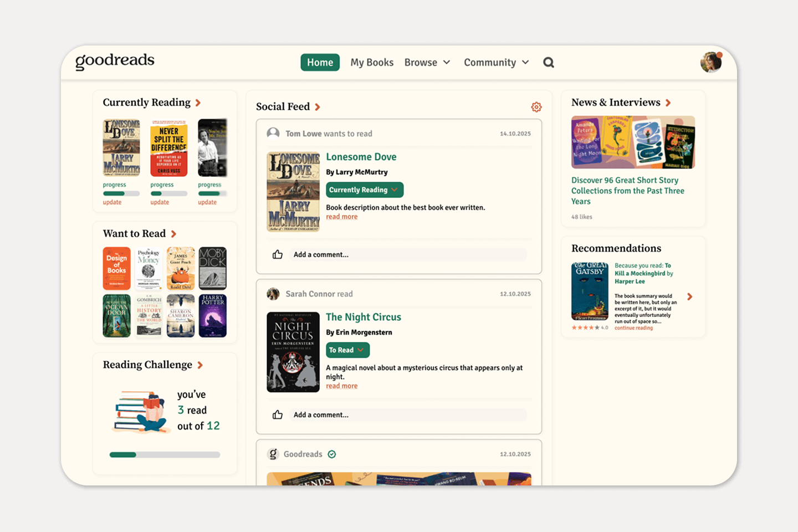
Task: Open Psychology of Money cover
Action: click(149, 268)
